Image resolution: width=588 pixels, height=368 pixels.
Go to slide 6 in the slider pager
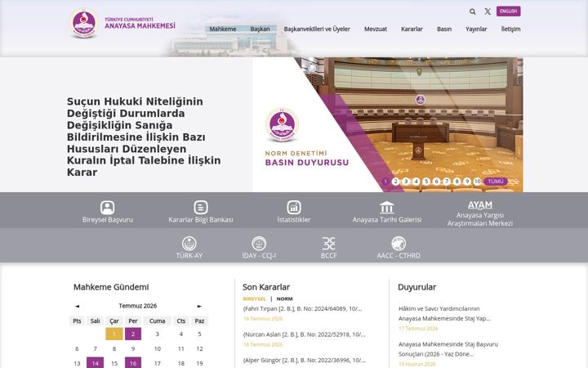436,182
